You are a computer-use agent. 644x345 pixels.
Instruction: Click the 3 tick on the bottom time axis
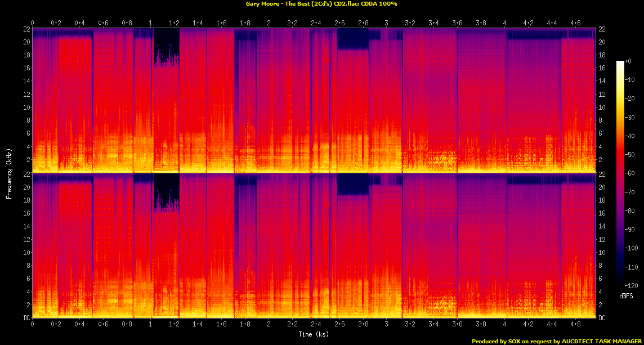click(387, 325)
